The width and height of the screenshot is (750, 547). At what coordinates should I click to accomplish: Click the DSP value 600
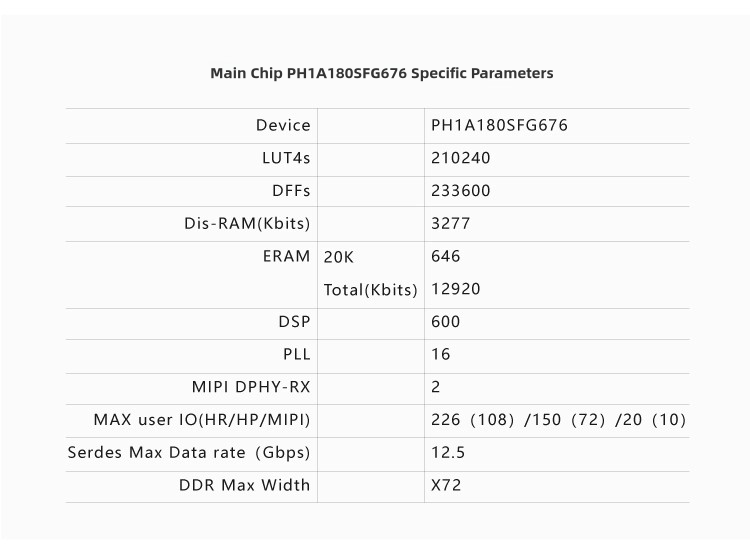[x=445, y=322]
